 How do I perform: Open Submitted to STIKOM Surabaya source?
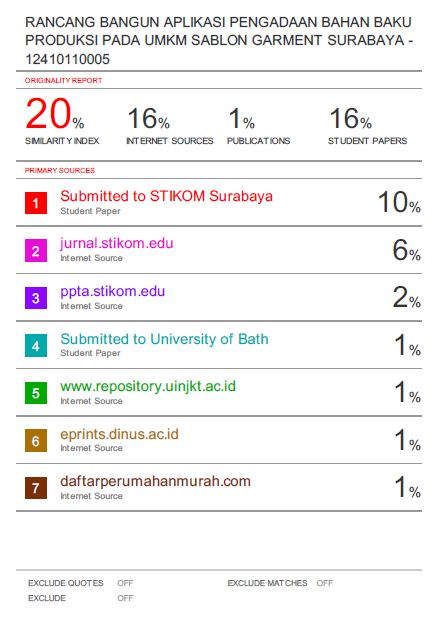pos(166,196)
